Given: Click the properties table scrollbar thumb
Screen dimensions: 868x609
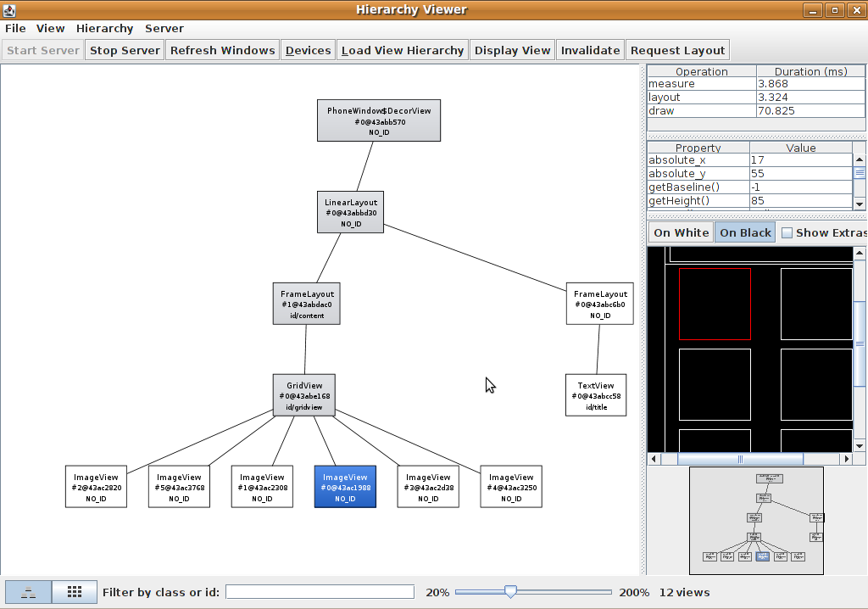Looking at the screenshot, I should tap(860, 173).
